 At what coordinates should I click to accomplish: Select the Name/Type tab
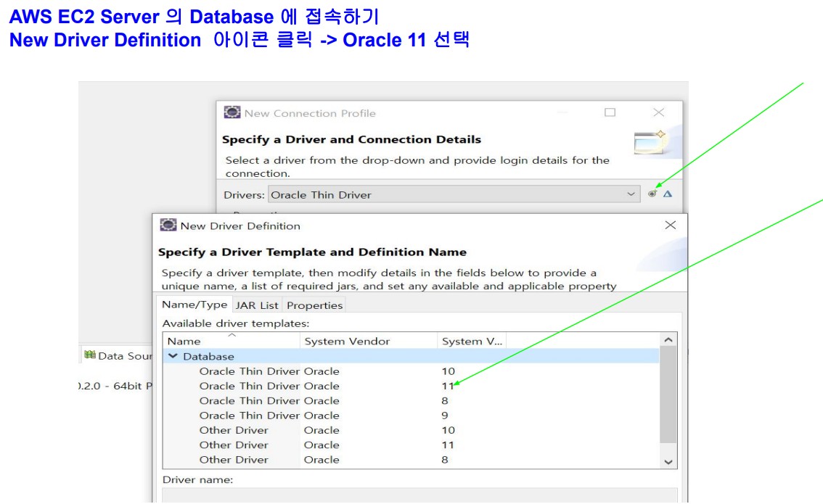pos(195,305)
